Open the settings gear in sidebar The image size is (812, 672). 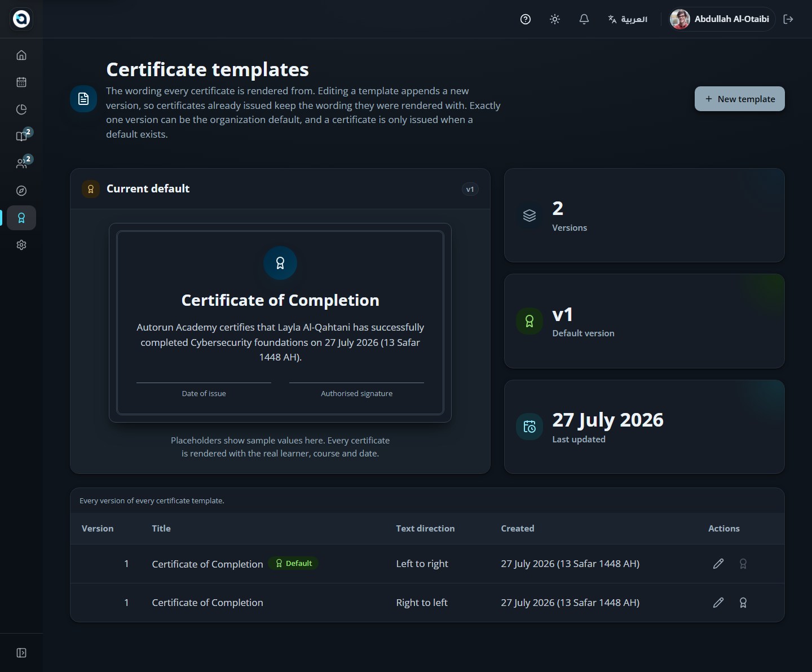tap(21, 245)
